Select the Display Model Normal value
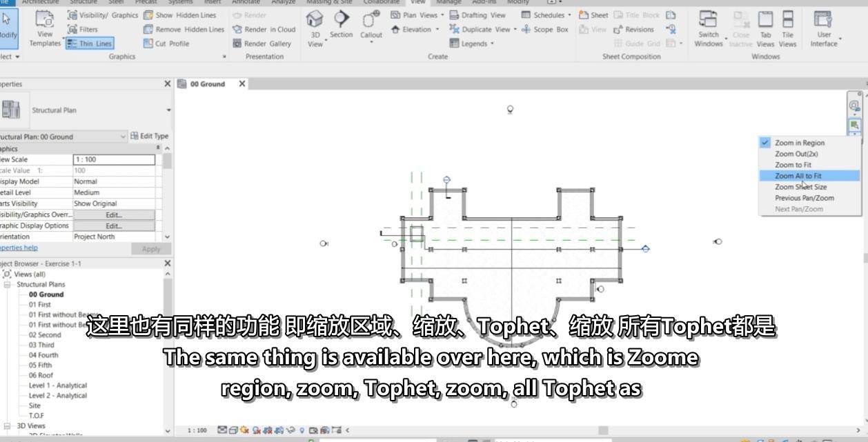The height and width of the screenshot is (442, 868). [x=114, y=181]
